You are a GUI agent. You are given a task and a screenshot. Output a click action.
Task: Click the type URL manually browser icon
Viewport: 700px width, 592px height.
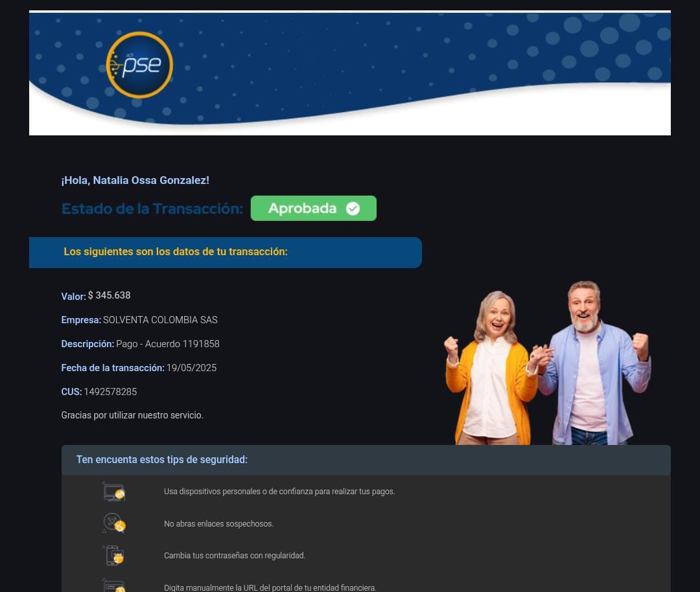pyautogui.click(x=114, y=585)
